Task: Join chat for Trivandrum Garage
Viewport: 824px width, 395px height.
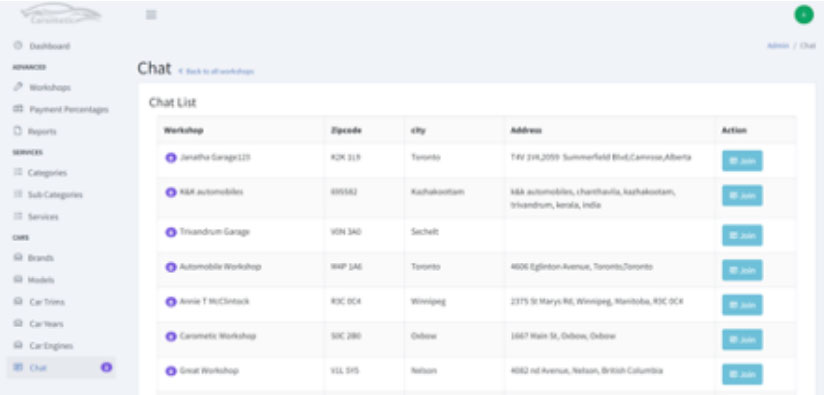Action: (x=742, y=235)
